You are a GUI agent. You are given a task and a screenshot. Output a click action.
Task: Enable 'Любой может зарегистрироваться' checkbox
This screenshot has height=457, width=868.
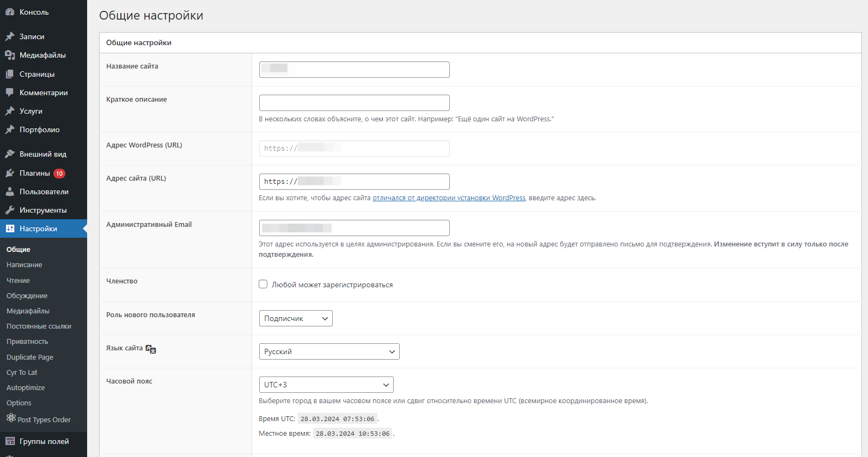(263, 284)
